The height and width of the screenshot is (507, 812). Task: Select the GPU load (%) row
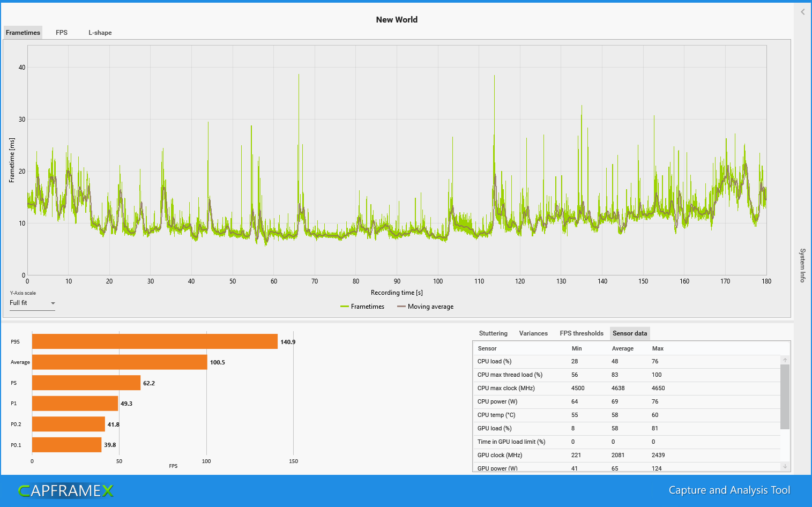[x=627, y=429]
